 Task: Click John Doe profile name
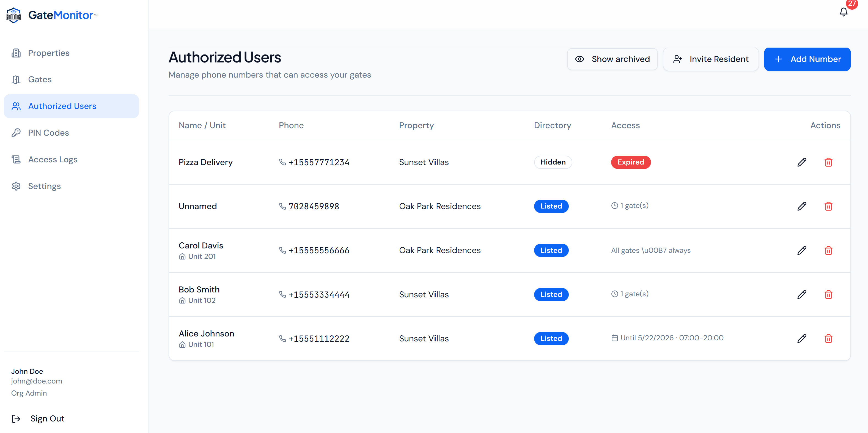[27, 371]
